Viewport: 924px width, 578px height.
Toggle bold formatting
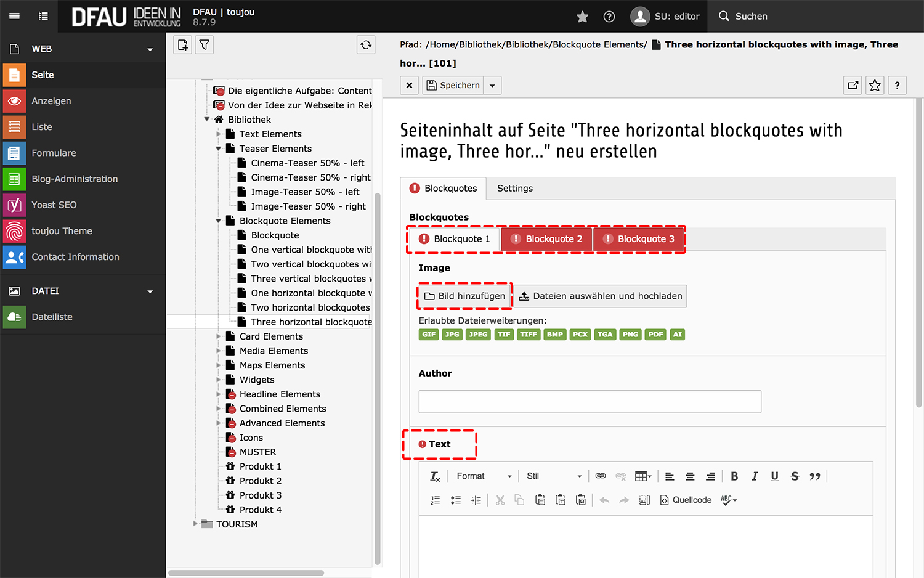[x=734, y=476]
